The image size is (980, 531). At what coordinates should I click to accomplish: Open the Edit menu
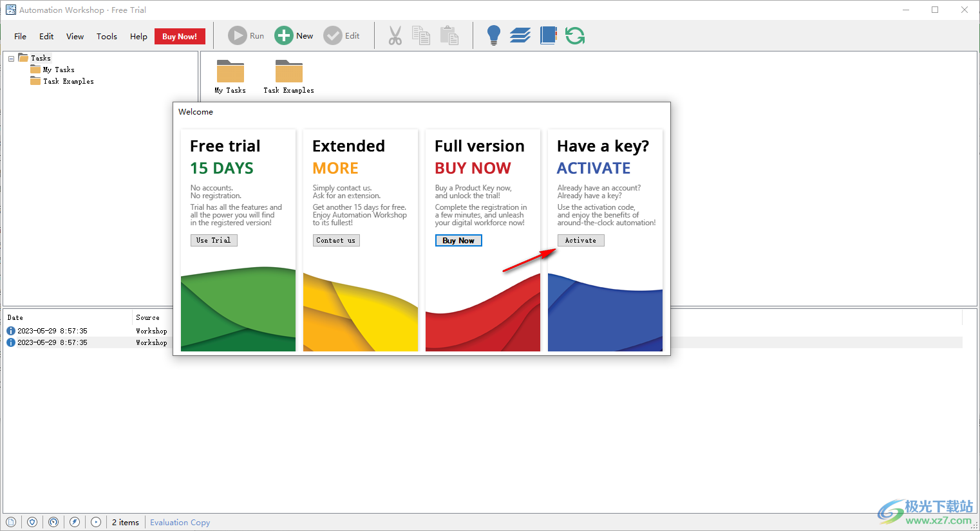[x=46, y=36]
